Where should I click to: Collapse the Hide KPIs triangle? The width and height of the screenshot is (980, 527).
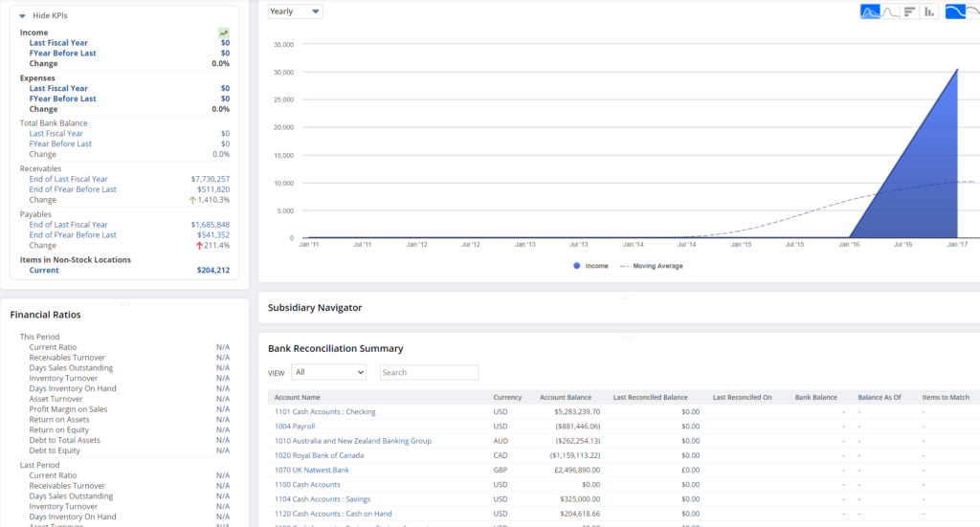pyautogui.click(x=23, y=15)
